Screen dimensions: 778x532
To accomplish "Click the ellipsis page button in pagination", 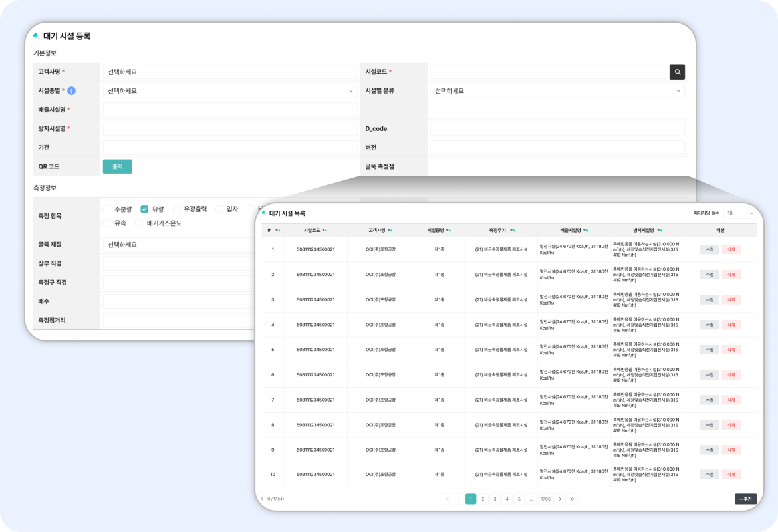I will click(x=531, y=499).
